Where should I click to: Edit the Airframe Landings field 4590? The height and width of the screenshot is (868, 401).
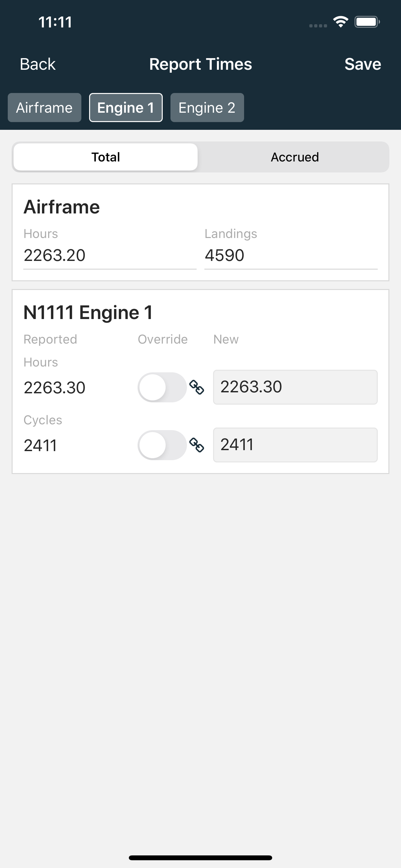291,255
